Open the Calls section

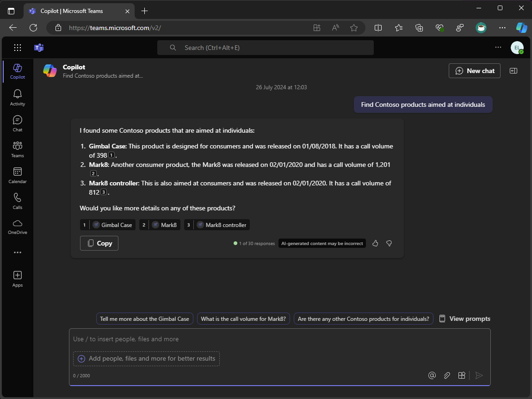(17, 201)
